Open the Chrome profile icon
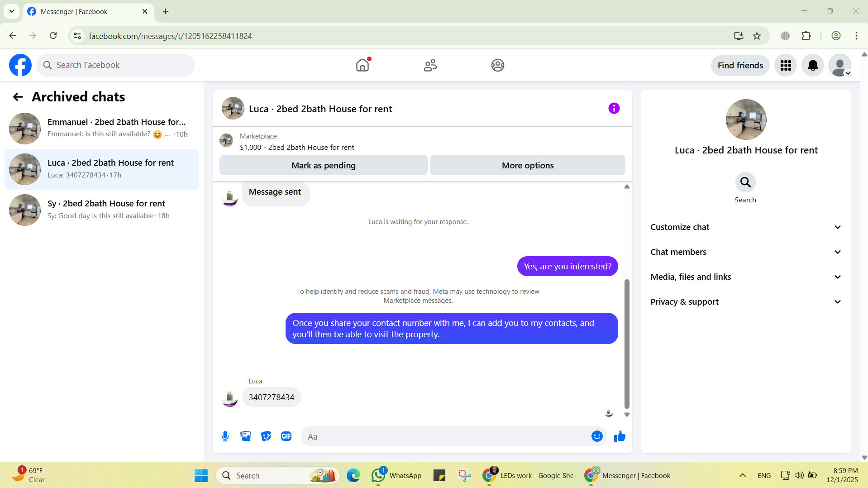868x488 pixels. point(836,36)
